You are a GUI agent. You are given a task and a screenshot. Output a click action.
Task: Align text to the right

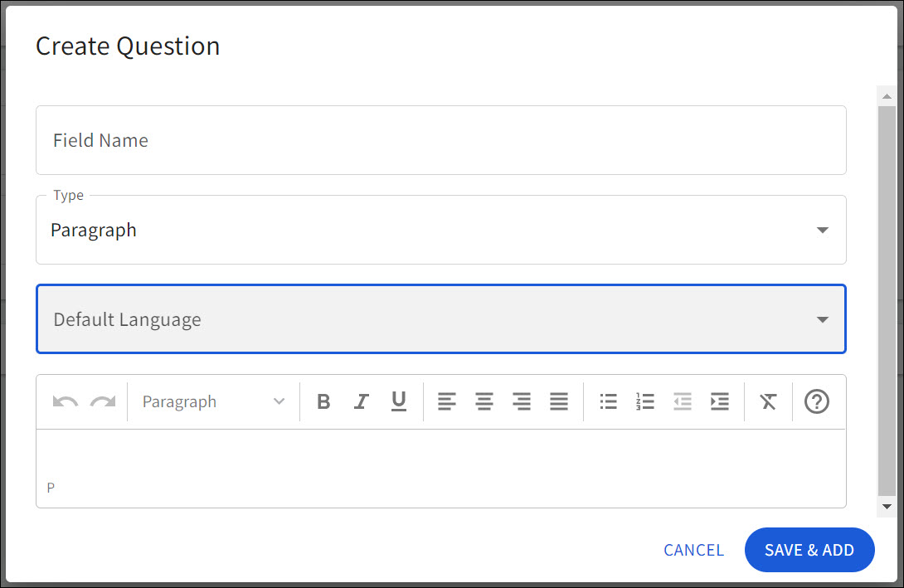tap(522, 401)
